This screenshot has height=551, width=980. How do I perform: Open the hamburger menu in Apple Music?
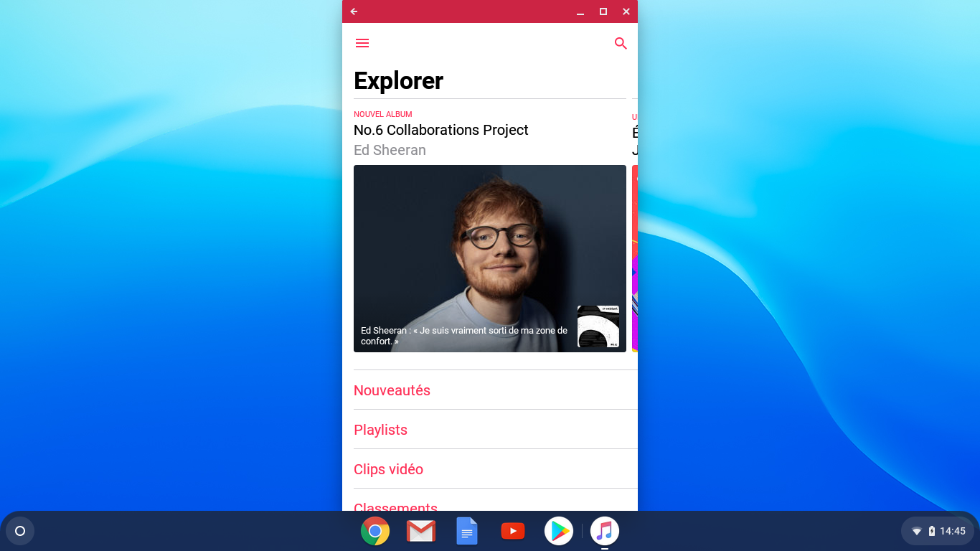coord(362,43)
